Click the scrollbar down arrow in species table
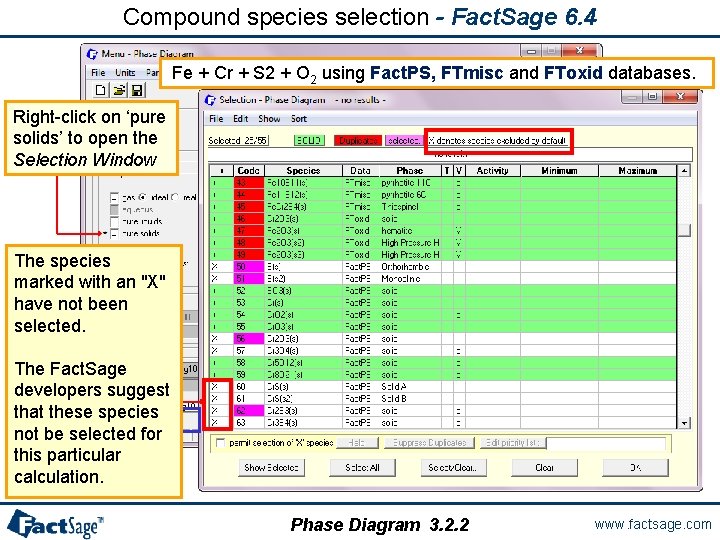This screenshot has height=540, width=720. [x=684, y=423]
